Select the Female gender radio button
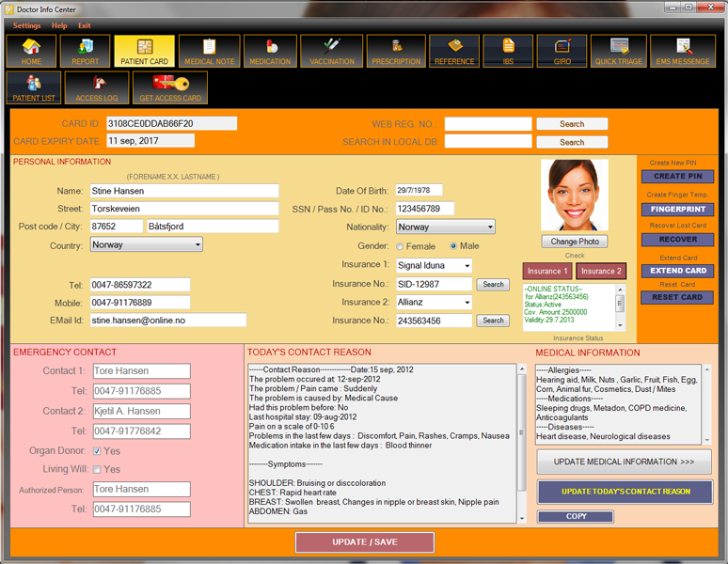728x564 pixels. [400, 246]
